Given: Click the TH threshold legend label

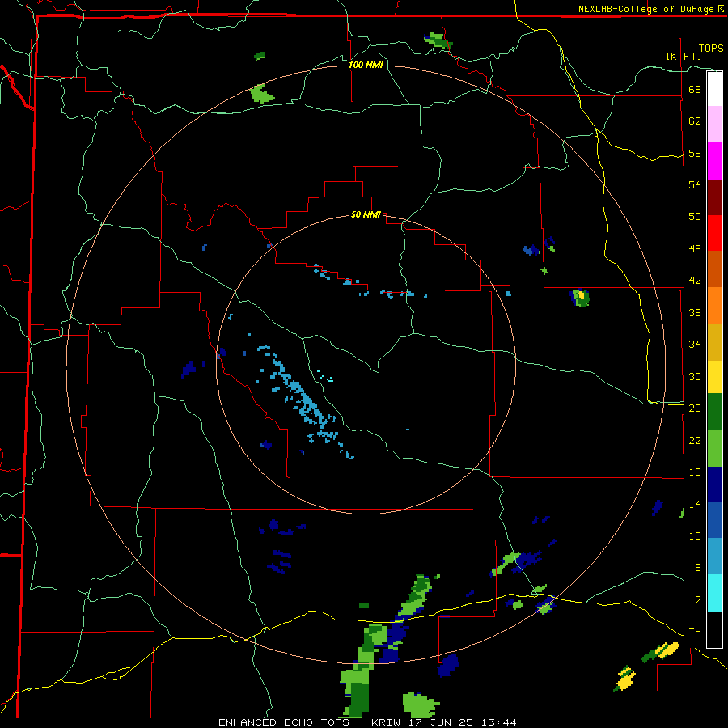Looking at the screenshot, I should 695,632.
